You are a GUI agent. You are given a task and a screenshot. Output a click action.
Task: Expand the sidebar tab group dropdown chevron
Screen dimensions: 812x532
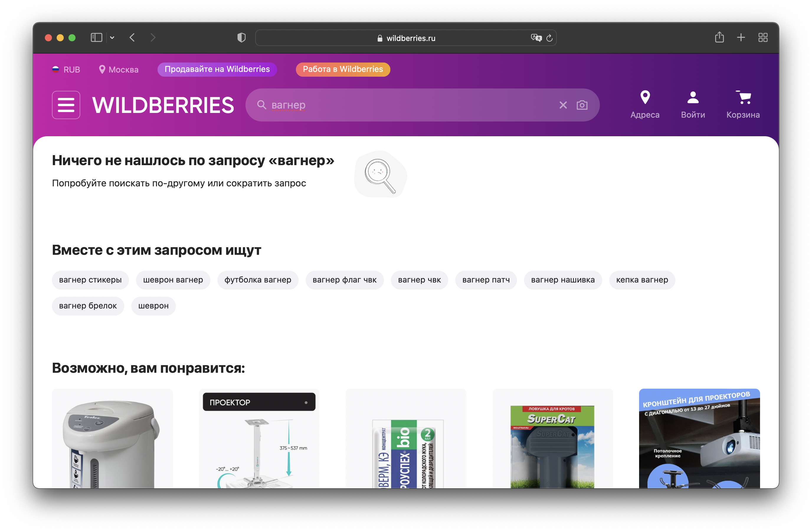pos(112,37)
